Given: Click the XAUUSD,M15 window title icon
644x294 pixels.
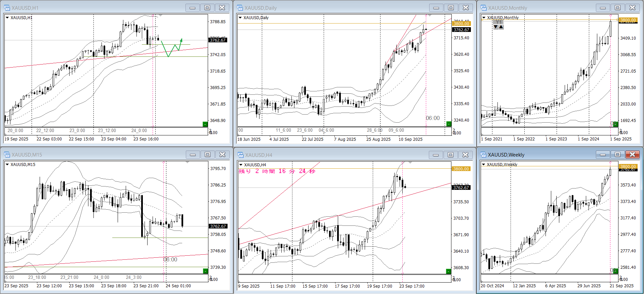Looking at the screenshot, I should 7,155.
